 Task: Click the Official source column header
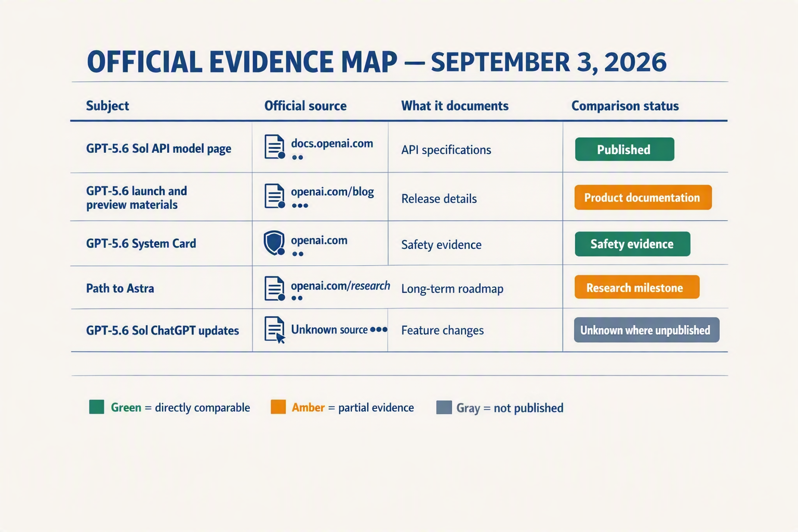[x=305, y=106]
